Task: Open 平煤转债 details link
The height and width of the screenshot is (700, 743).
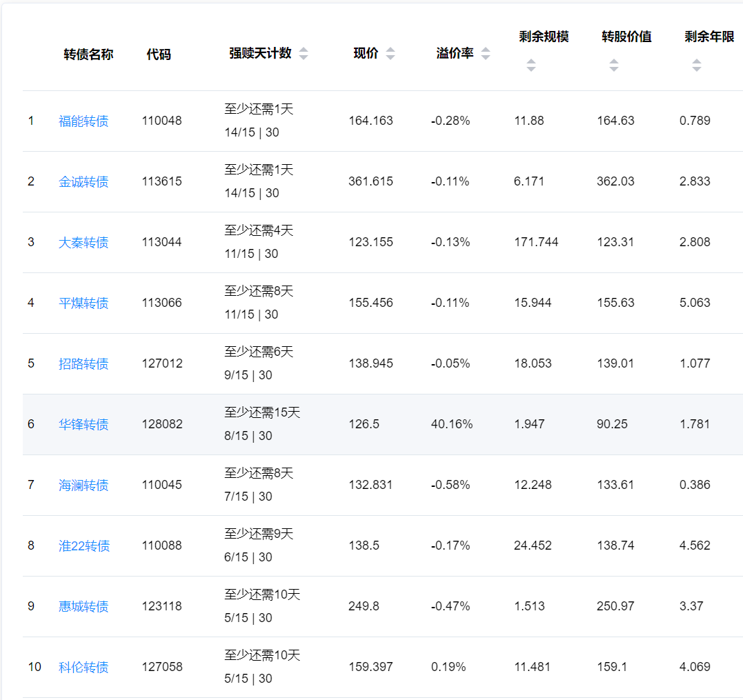Action: [83, 303]
